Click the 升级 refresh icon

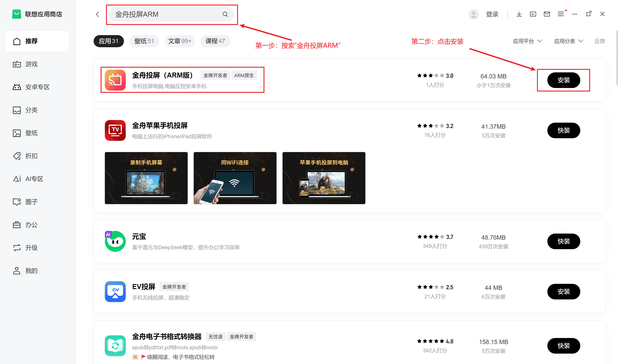17,248
